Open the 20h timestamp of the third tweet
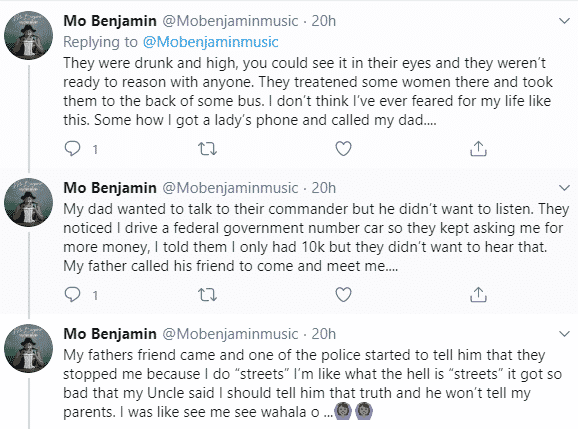The height and width of the screenshot is (429, 578). pyautogui.click(x=324, y=334)
